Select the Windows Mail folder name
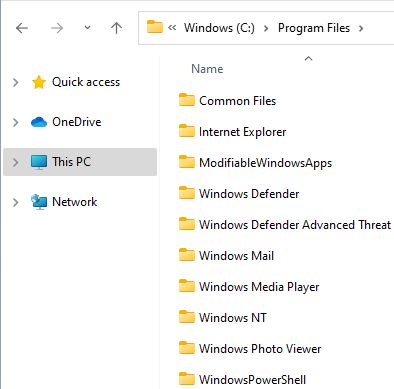The height and width of the screenshot is (389, 394). point(236,256)
